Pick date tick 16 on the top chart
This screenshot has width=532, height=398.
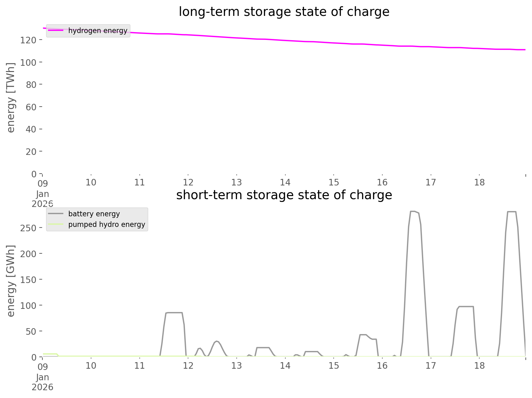pyautogui.click(x=382, y=182)
